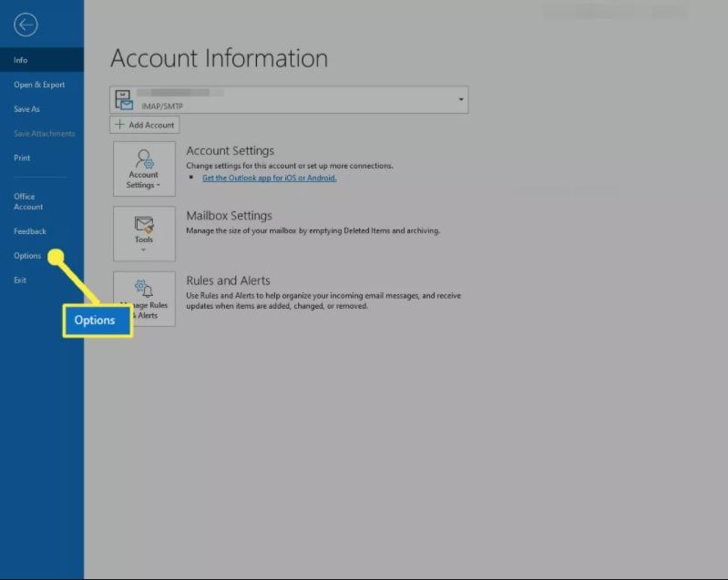This screenshot has height=580, width=728.
Task: Click the Rules and Alerts heading text
Action: click(228, 280)
